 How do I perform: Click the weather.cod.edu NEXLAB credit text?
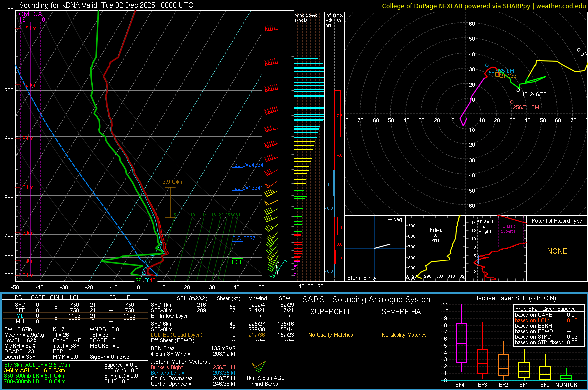pyautogui.click(x=484, y=6)
